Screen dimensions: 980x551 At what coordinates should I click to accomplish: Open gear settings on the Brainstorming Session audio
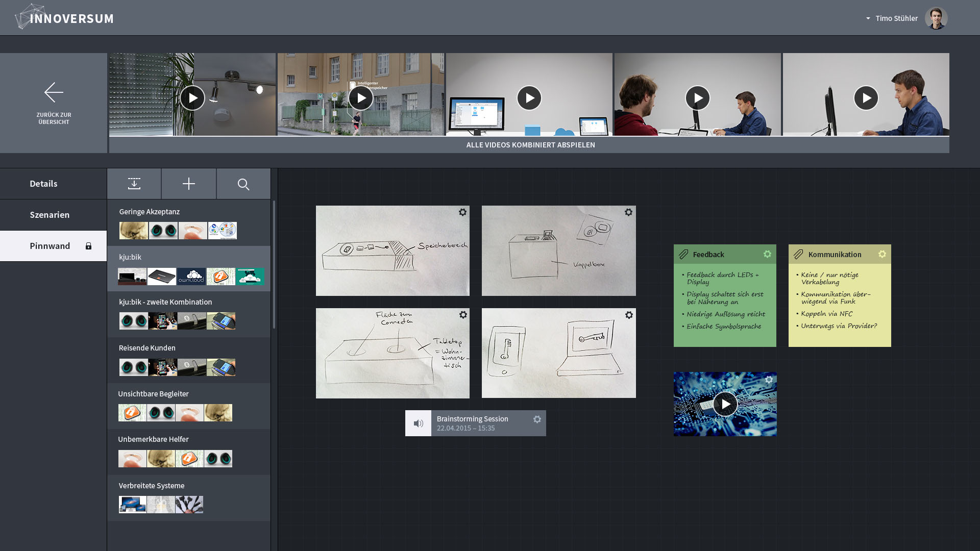click(x=537, y=419)
